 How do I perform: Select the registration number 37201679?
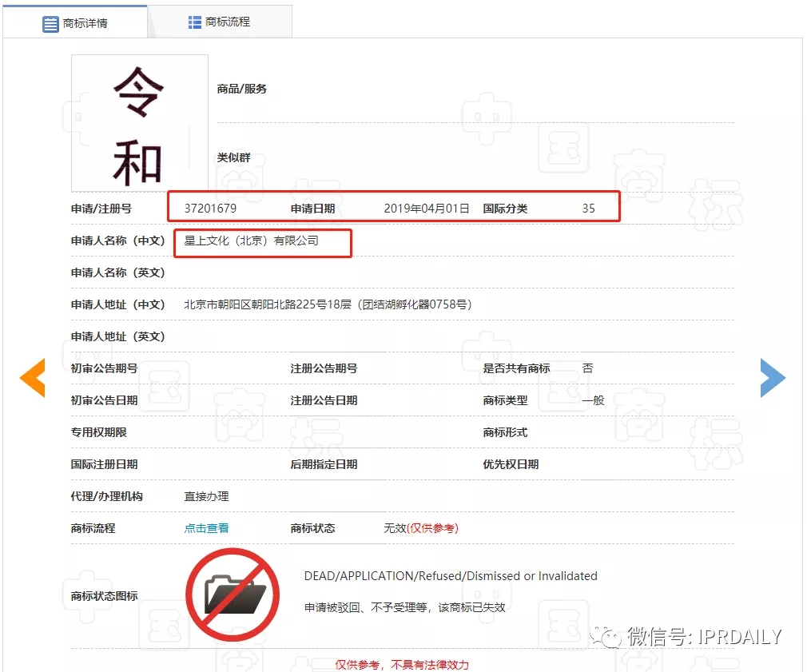[210, 209]
